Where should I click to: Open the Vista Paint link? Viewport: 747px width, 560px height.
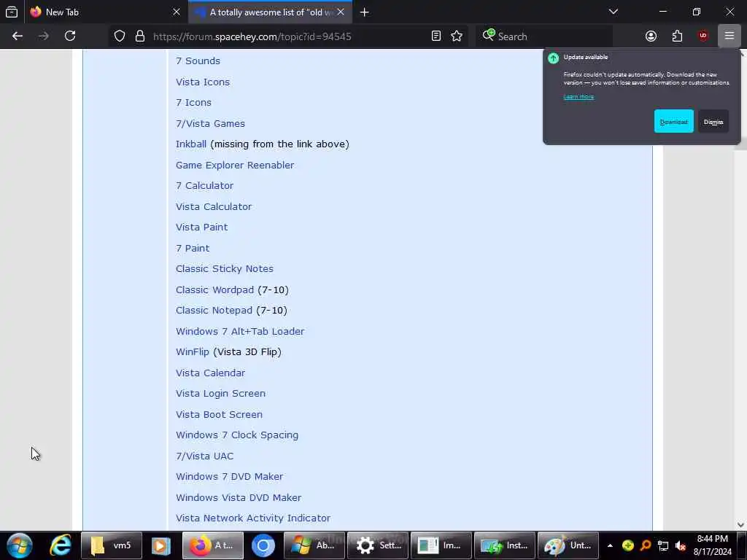(x=201, y=227)
